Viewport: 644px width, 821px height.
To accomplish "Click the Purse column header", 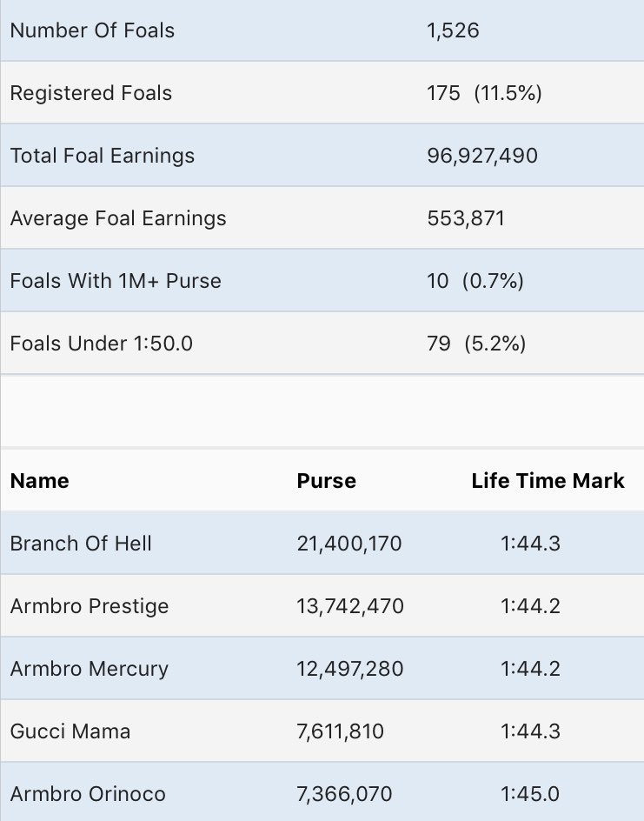I will pyautogui.click(x=327, y=481).
